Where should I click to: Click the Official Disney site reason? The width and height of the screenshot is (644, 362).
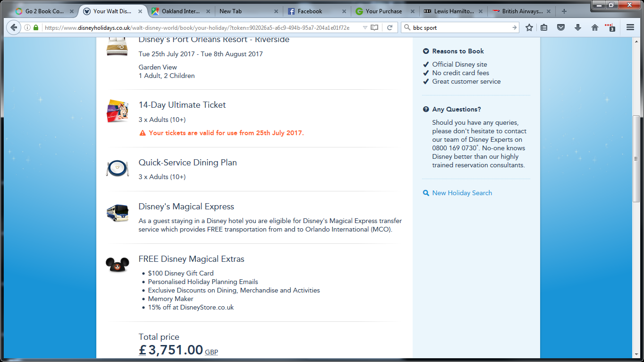click(x=460, y=64)
